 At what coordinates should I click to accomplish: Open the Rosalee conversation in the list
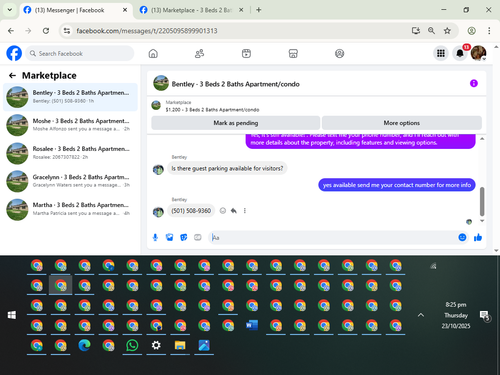70,153
